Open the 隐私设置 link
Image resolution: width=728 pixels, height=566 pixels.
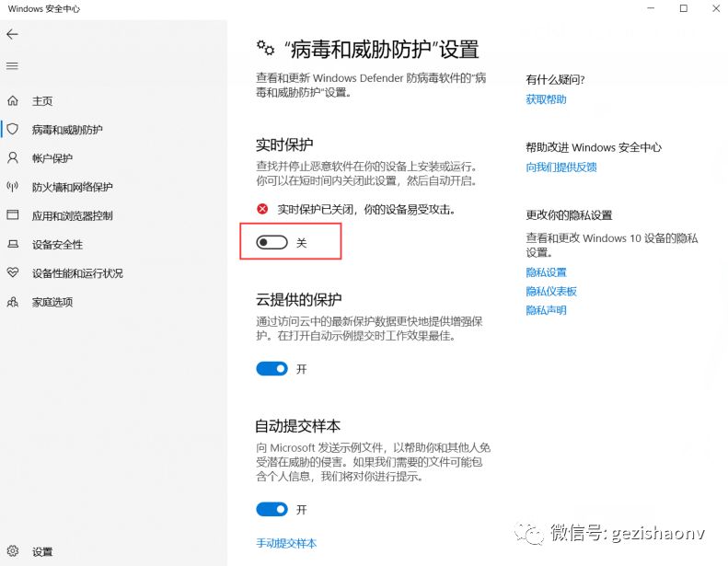[546, 272]
